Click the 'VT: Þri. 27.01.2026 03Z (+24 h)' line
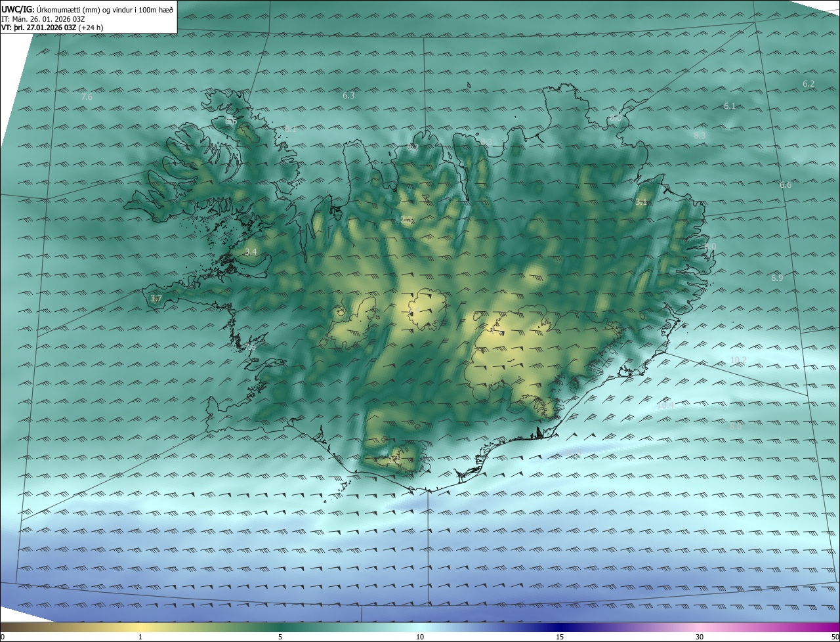Viewport: 840px width, 642px height. 52,28
